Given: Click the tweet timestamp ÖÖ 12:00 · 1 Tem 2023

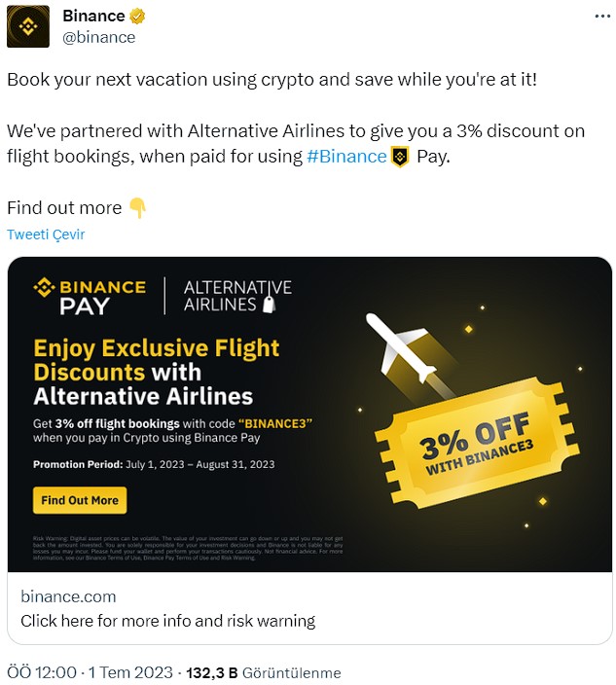Looking at the screenshot, I should click(x=90, y=672).
